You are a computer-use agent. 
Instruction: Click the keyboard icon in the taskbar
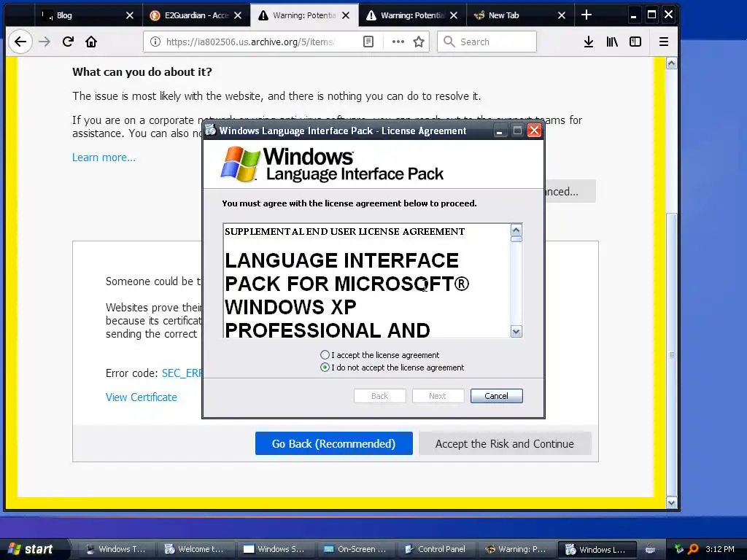[x=650, y=549]
